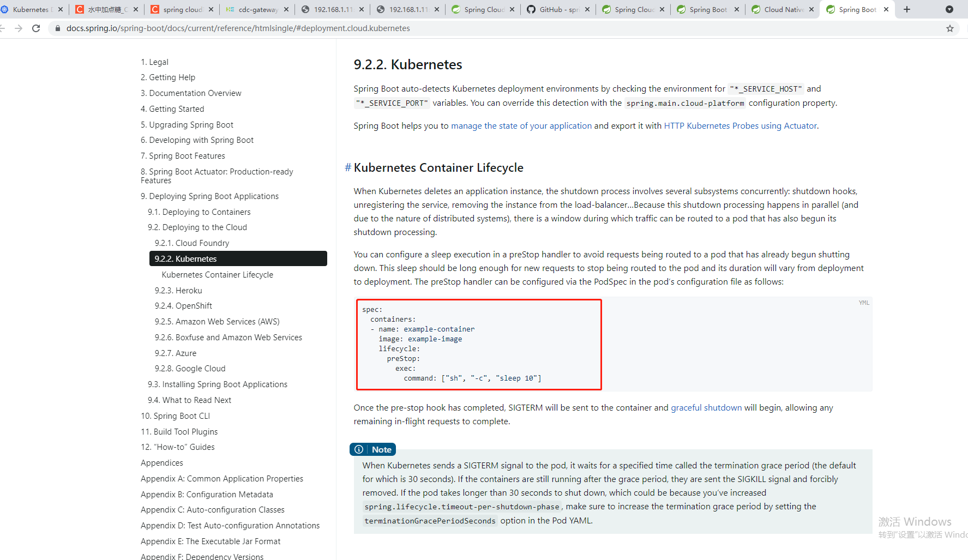
Task: Click the # anchor beside Kubernetes Container Lifecycle
Action: (348, 167)
